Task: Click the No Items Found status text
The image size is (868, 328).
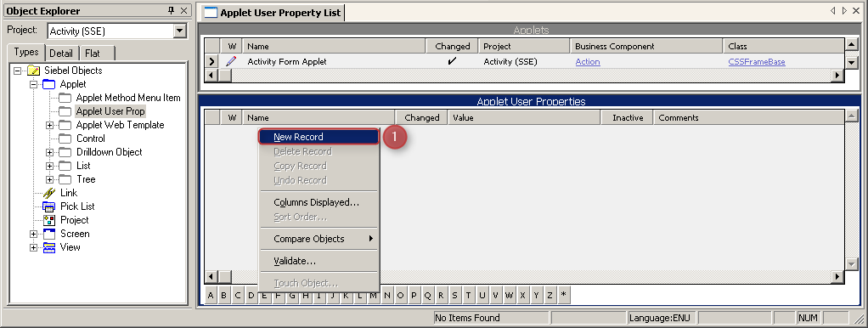Action: click(x=468, y=318)
